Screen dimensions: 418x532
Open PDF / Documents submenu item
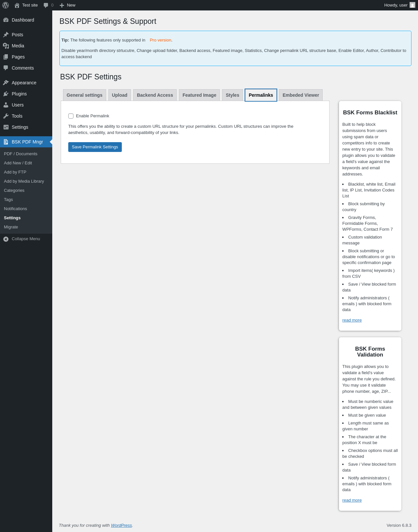click(x=21, y=154)
